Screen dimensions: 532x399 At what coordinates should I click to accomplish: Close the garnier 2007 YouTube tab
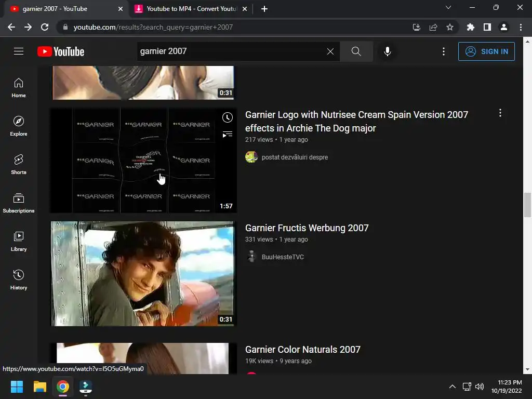click(121, 9)
